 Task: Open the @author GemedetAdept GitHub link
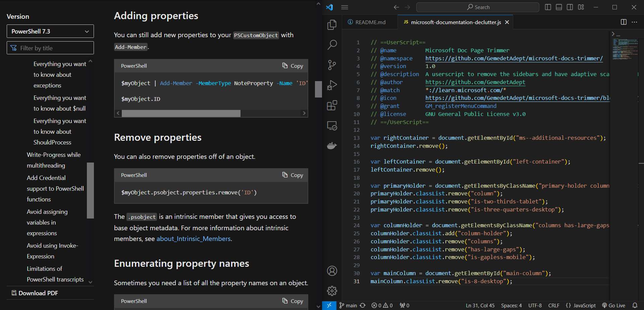point(475,82)
